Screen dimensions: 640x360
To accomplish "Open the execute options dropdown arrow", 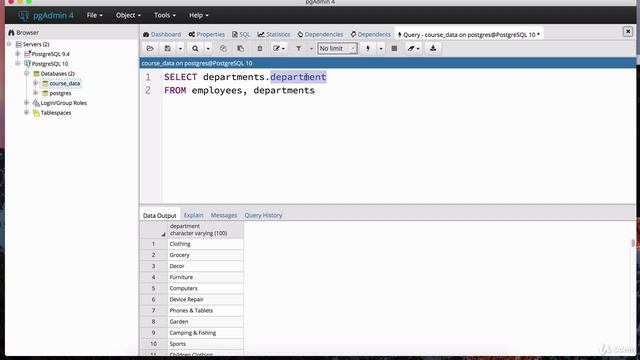I will [x=380, y=49].
